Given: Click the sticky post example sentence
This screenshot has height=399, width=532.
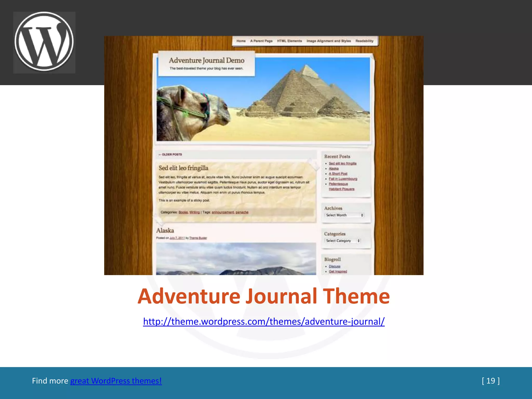Looking at the screenshot, I should [x=184, y=201].
